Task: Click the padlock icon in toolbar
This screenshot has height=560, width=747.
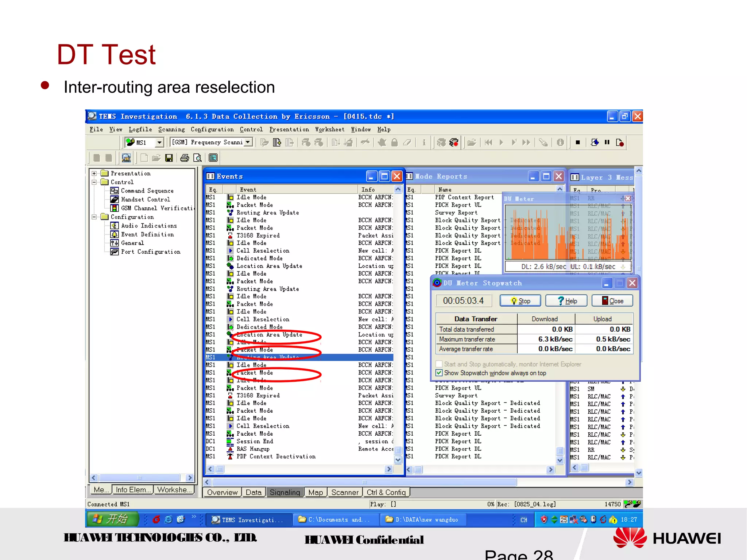Action: (x=394, y=143)
